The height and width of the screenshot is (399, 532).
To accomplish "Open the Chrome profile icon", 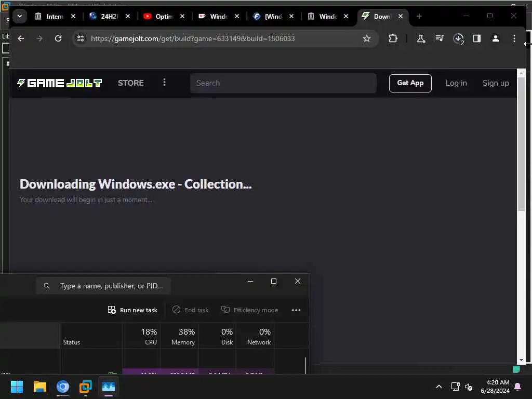I will click(496, 38).
